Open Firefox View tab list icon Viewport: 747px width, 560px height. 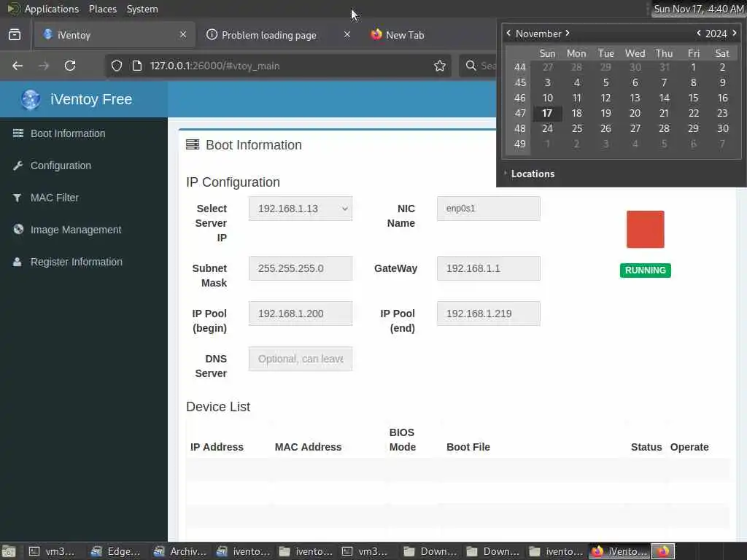coord(15,35)
